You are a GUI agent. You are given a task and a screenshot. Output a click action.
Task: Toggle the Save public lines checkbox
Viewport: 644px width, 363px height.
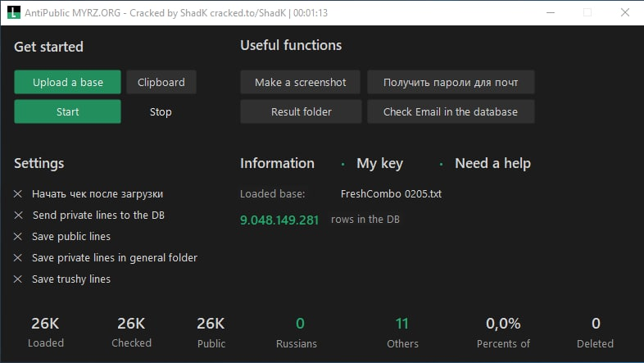coord(19,237)
